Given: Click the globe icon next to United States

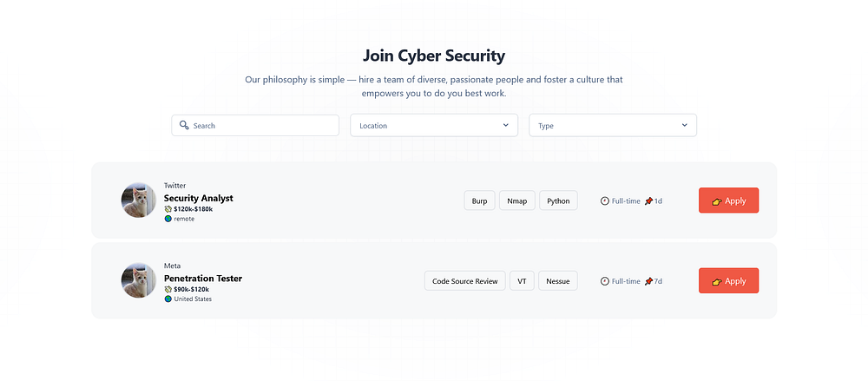Looking at the screenshot, I should pyautogui.click(x=168, y=299).
